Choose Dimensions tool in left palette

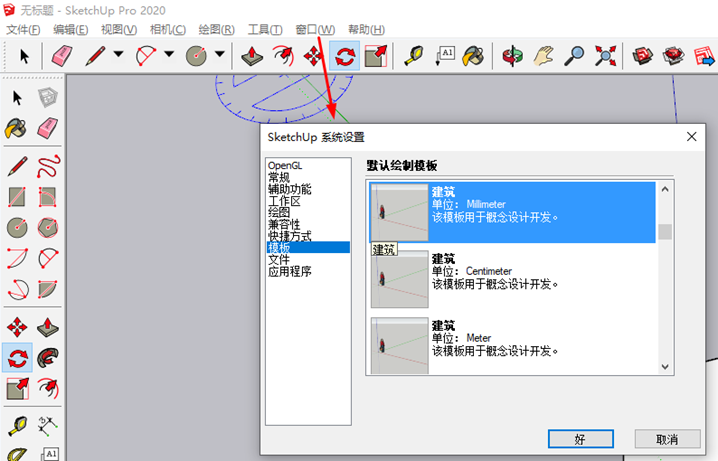pos(48,425)
